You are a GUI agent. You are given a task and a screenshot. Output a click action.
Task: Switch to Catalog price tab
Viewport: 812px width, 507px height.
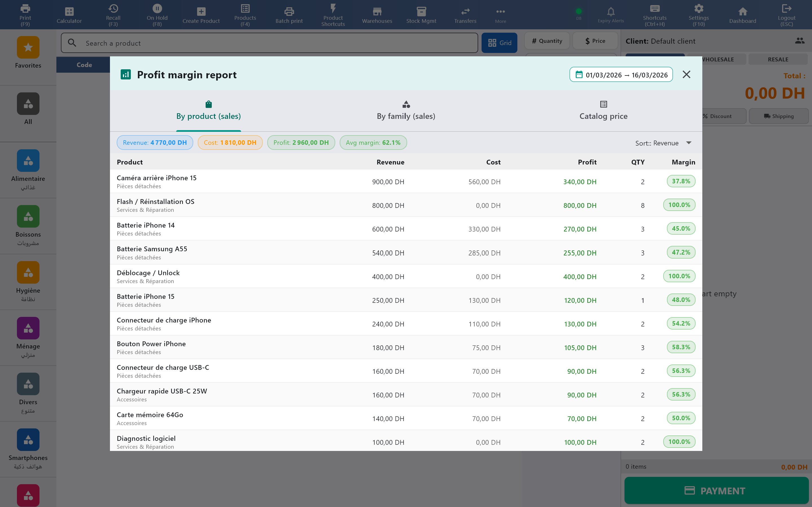click(x=603, y=111)
